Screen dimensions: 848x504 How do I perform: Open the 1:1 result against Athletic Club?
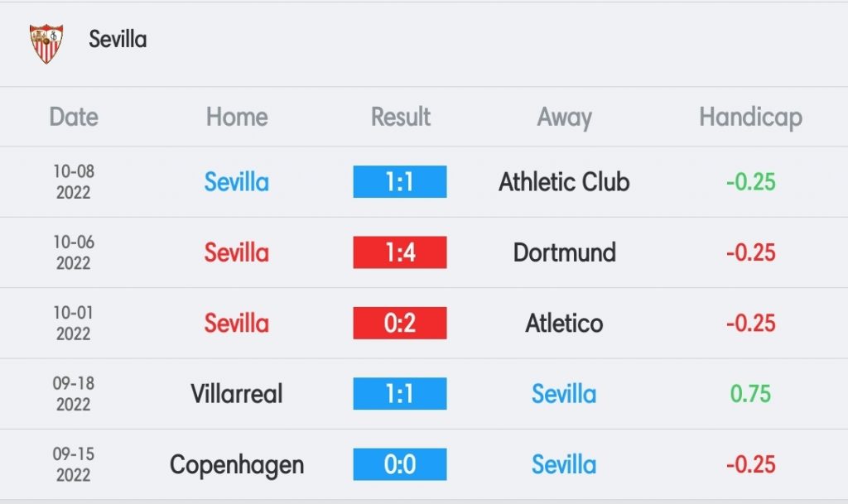[x=400, y=181]
